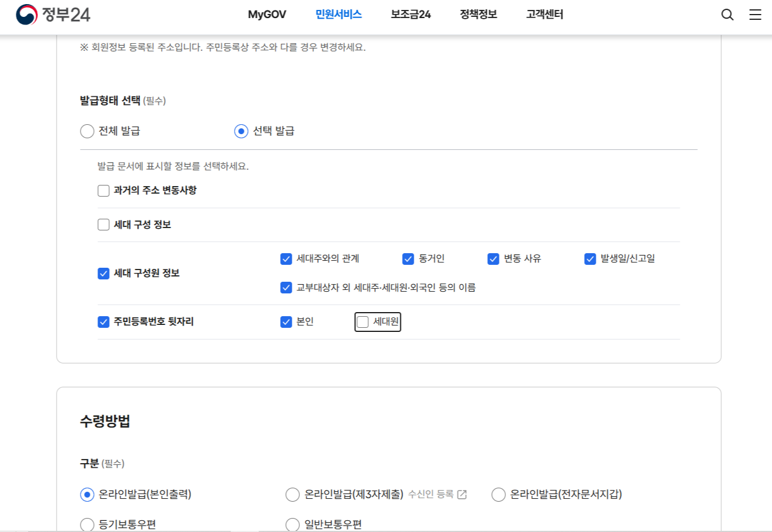This screenshot has height=532, width=772.
Task: Go to 정부24 home logo
Action: tap(53, 15)
